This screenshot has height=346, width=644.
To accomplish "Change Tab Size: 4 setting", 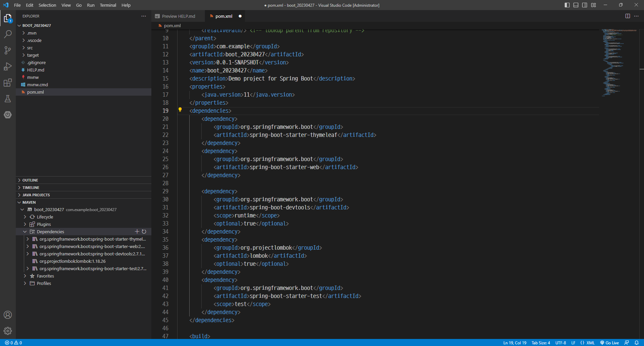I will click(541, 343).
